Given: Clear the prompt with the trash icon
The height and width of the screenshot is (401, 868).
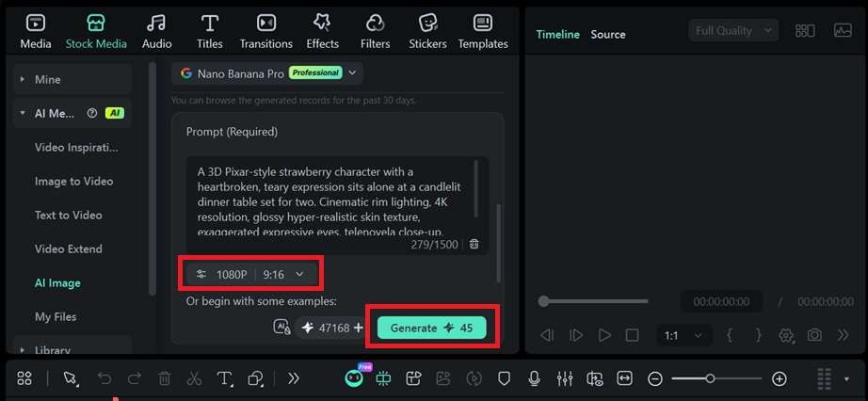Looking at the screenshot, I should coord(474,244).
